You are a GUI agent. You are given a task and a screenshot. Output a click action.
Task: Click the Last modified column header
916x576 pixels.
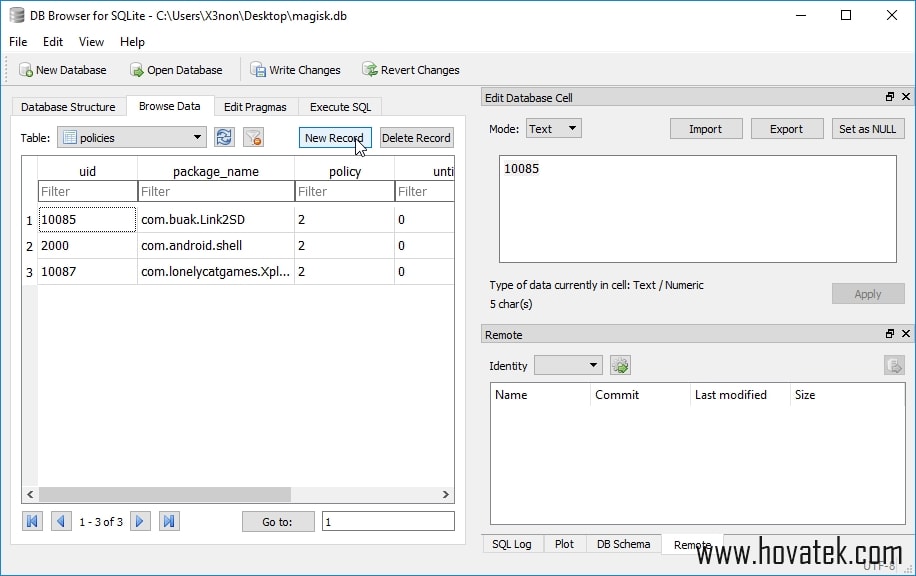740,395
